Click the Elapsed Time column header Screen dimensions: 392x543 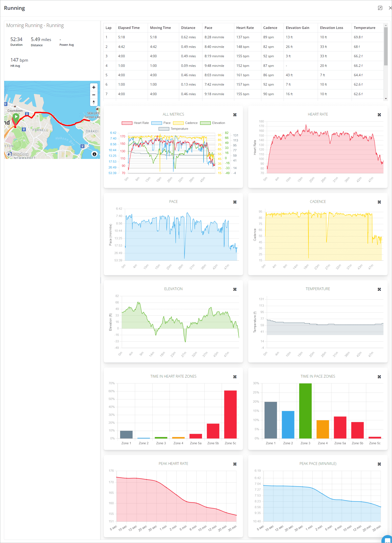(x=129, y=28)
